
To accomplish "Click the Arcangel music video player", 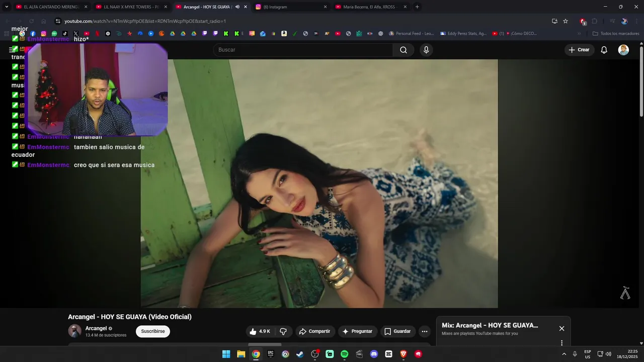I will pyautogui.click(x=319, y=184).
